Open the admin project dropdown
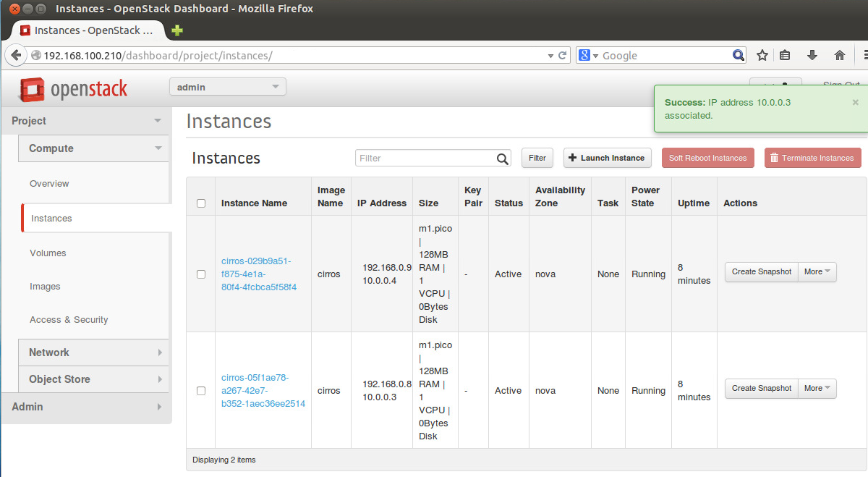This screenshot has width=868, height=477. point(227,85)
